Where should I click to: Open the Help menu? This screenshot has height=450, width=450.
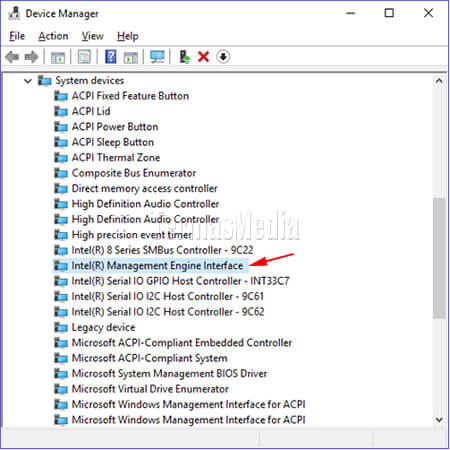pos(128,36)
